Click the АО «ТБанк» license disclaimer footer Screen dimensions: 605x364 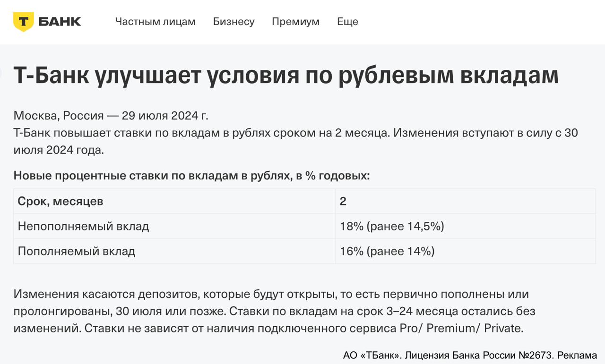coord(470,355)
